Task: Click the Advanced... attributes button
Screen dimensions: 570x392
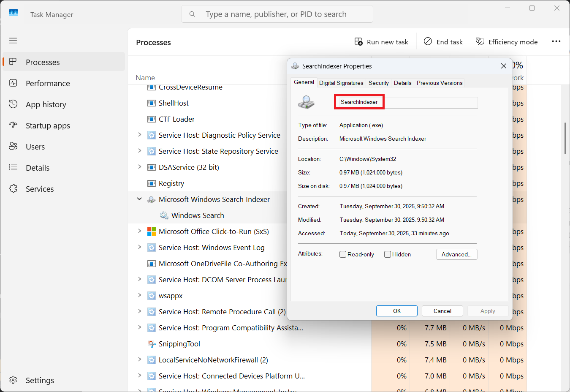Action: coord(456,254)
